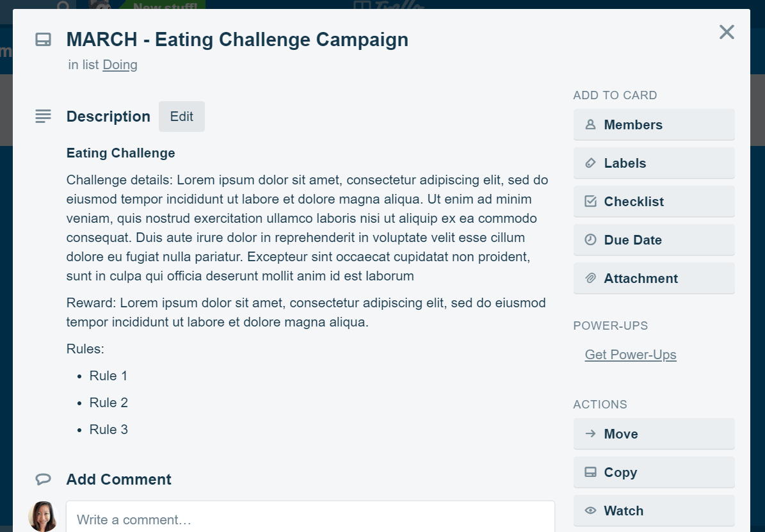Click the user avatar next to comment box
The image size is (765, 532).
click(x=44, y=516)
